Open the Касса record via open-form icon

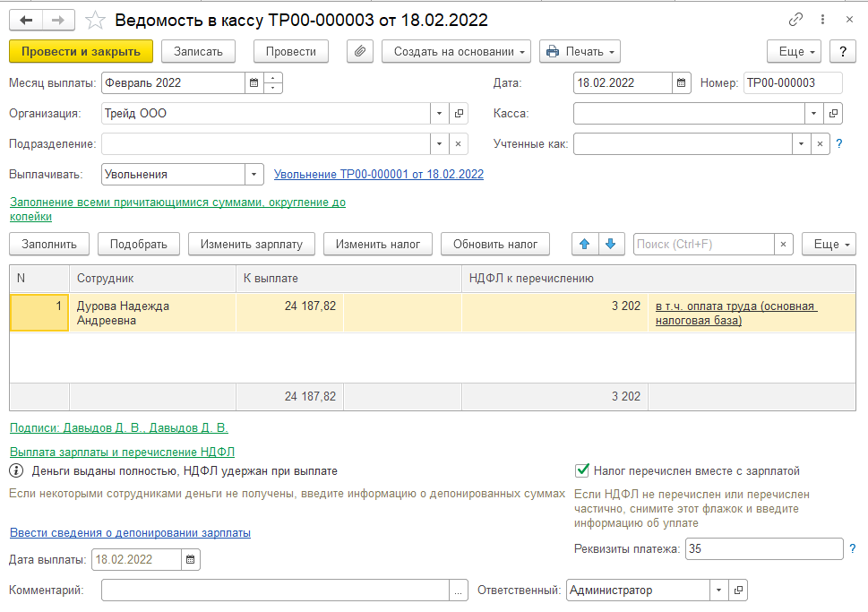[833, 114]
